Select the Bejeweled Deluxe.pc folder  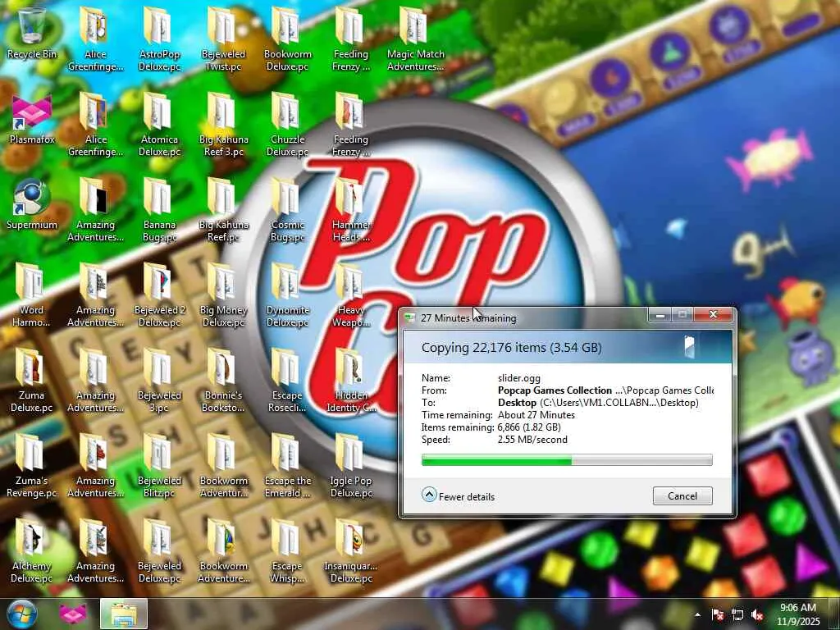coord(160,550)
